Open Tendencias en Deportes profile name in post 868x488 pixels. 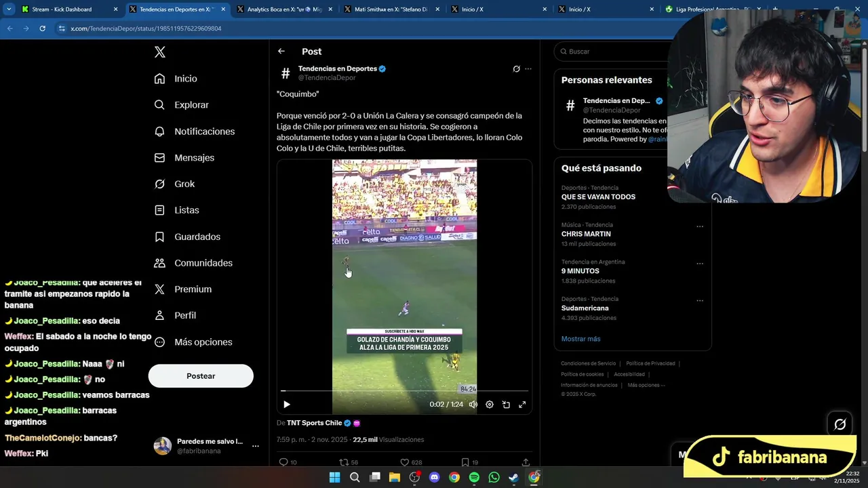(338, 68)
